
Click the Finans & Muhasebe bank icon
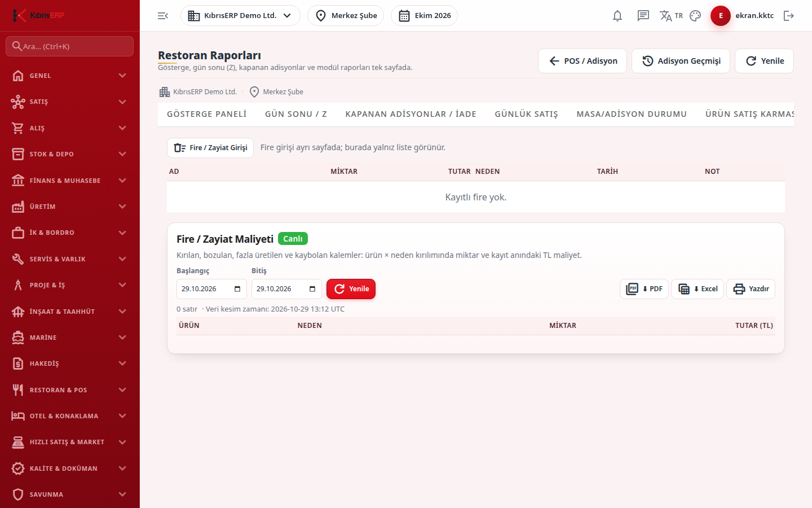tap(18, 181)
